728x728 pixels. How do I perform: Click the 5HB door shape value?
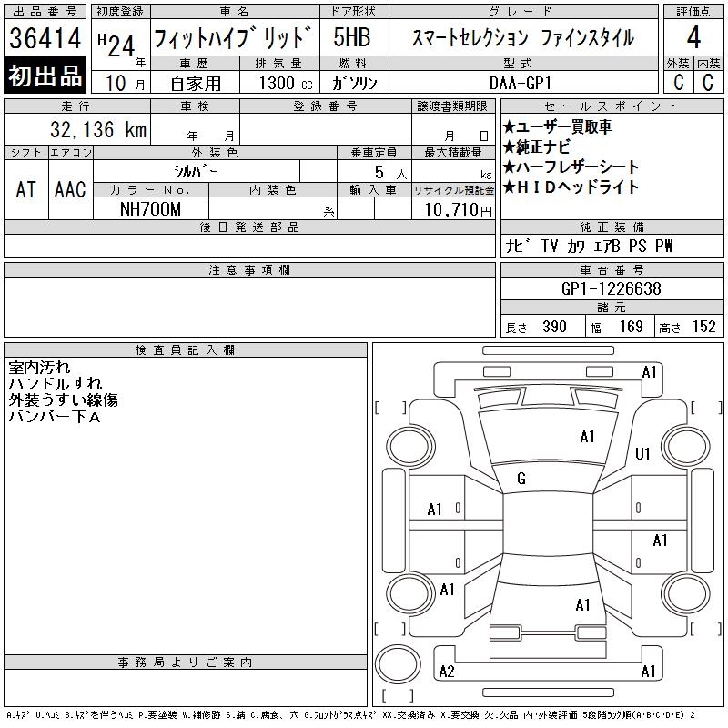click(x=351, y=38)
